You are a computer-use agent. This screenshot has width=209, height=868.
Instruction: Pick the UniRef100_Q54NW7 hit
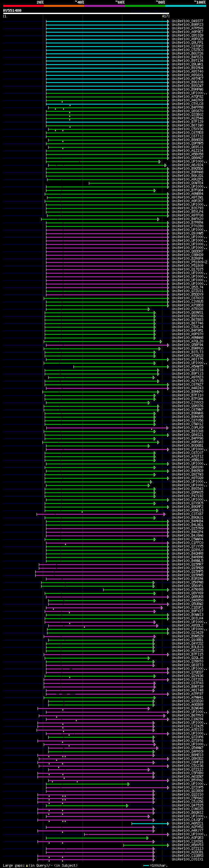[x=187, y=747]
